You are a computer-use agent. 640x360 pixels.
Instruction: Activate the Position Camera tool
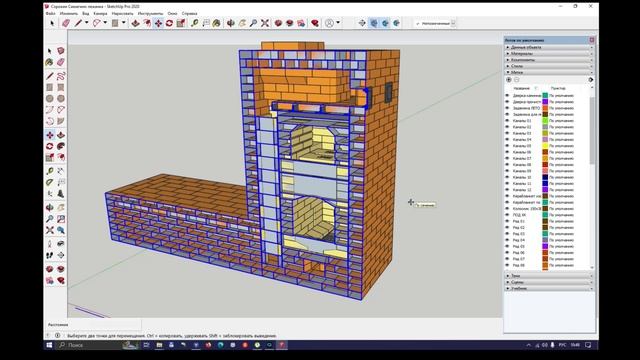point(50,244)
